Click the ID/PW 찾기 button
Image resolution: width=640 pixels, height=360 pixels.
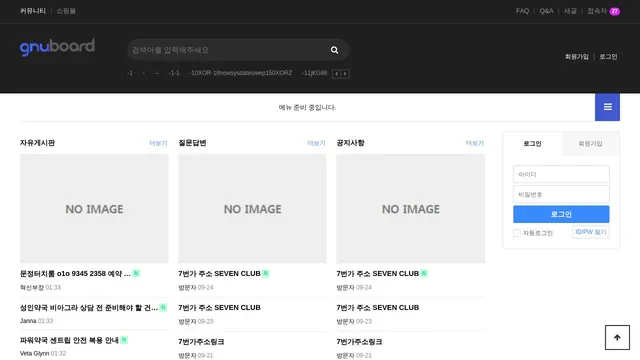click(x=591, y=232)
